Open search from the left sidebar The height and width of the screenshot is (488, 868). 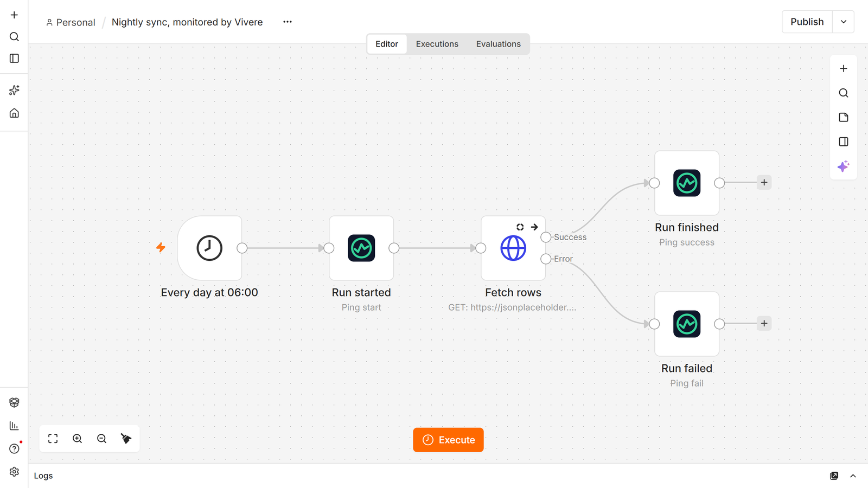point(14,36)
